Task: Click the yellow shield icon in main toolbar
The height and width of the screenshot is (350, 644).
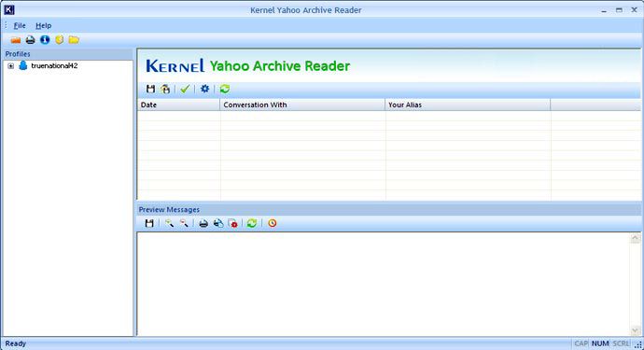Action: [x=60, y=40]
